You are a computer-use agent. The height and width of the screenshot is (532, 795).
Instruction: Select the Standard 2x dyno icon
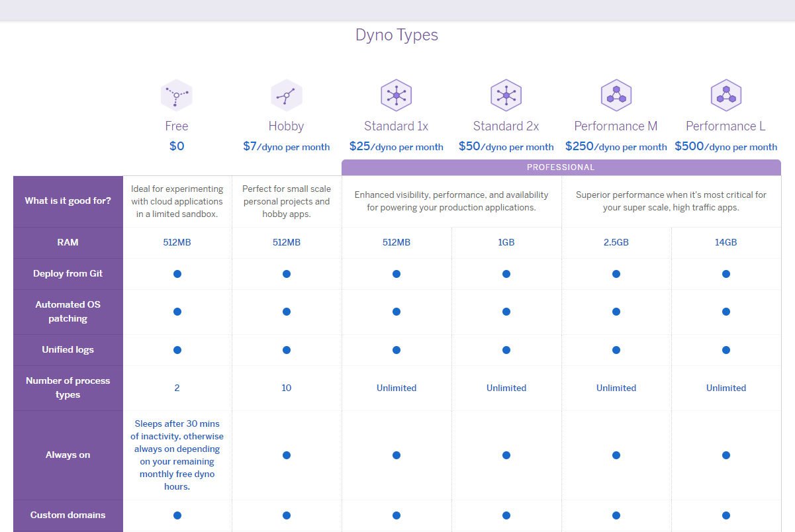click(506, 95)
